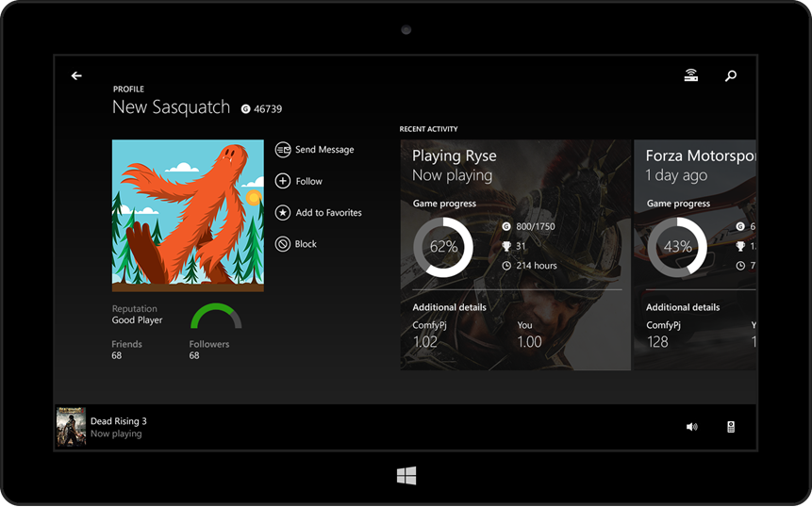This screenshot has width=812, height=507.
Task: Click the Ryse 62% progress ring
Action: pos(443,247)
